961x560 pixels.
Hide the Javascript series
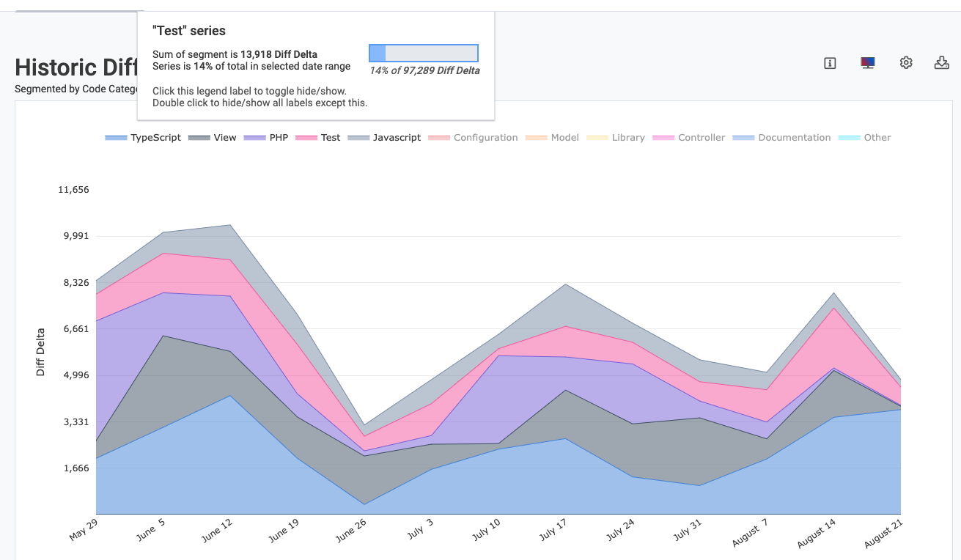(397, 138)
